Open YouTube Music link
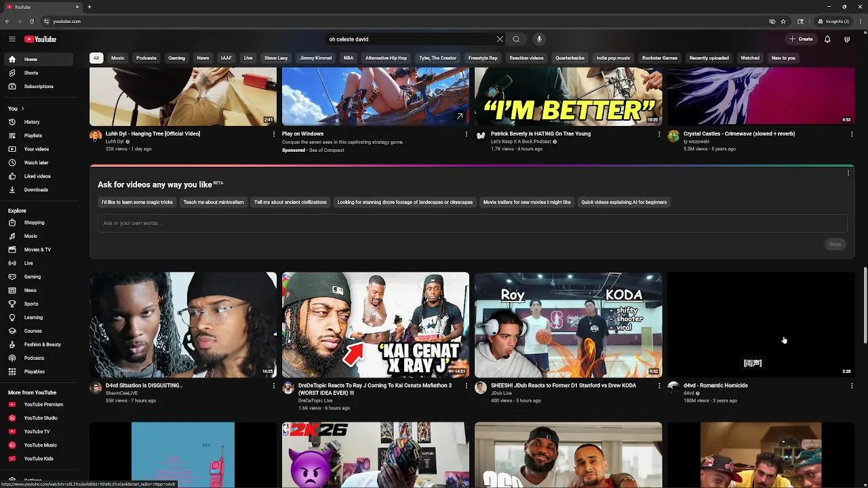The image size is (868, 488). (38, 445)
